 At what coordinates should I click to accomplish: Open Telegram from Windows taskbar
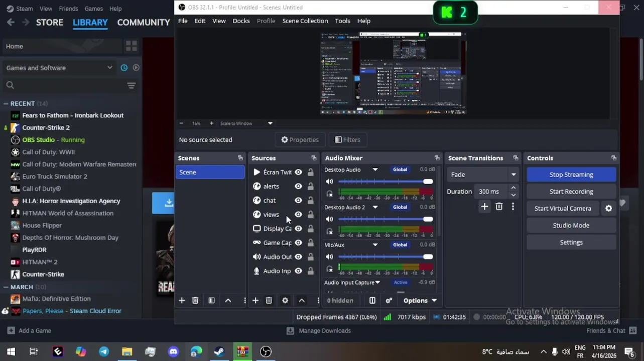pos(104,351)
